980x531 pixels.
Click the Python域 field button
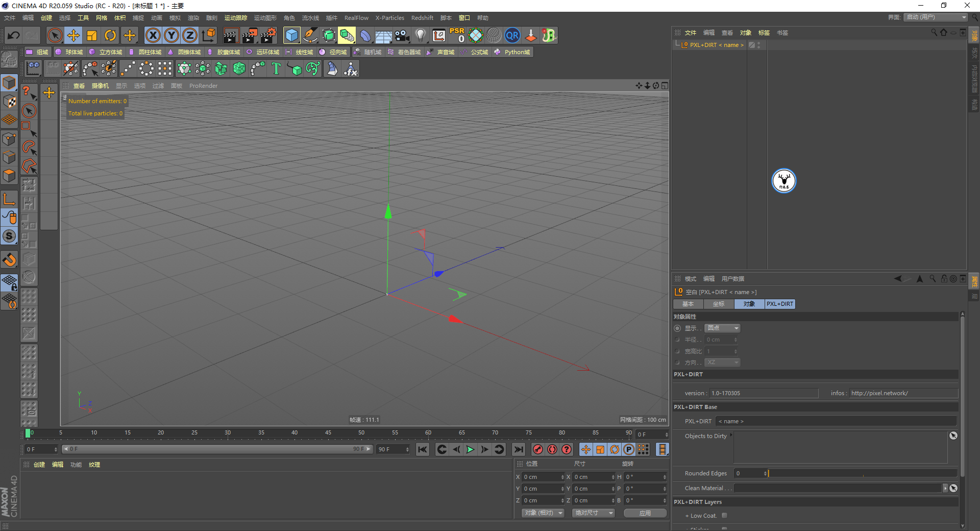pos(512,52)
